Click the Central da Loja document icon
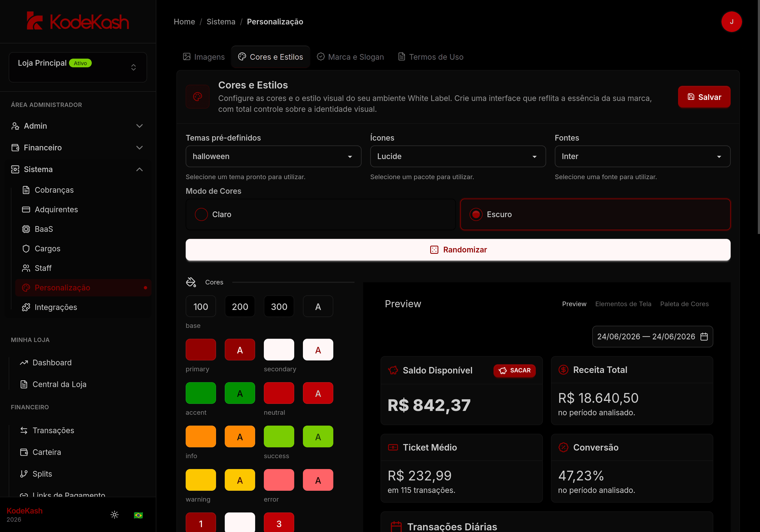Image resolution: width=760 pixels, height=532 pixels. (x=24, y=384)
